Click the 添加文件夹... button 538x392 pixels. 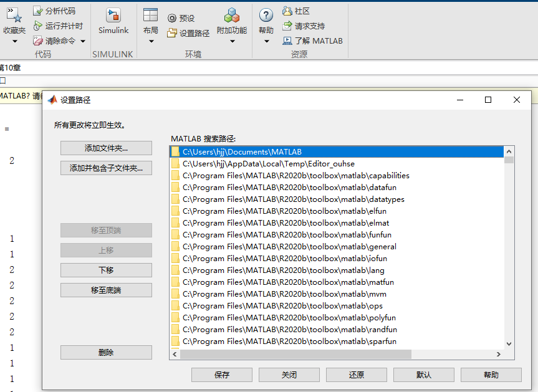point(106,148)
